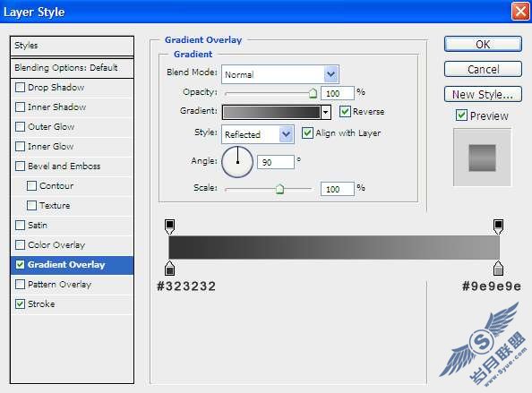Image resolution: width=532 pixels, height=393 pixels.
Task: Close the Layer Style dialog
Action: pos(520,12)
